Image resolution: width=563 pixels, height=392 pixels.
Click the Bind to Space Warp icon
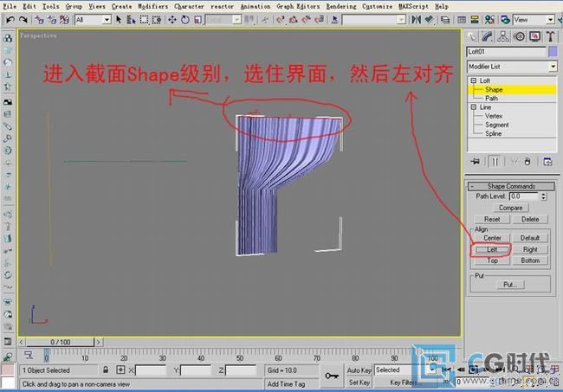tap(65, 20)
